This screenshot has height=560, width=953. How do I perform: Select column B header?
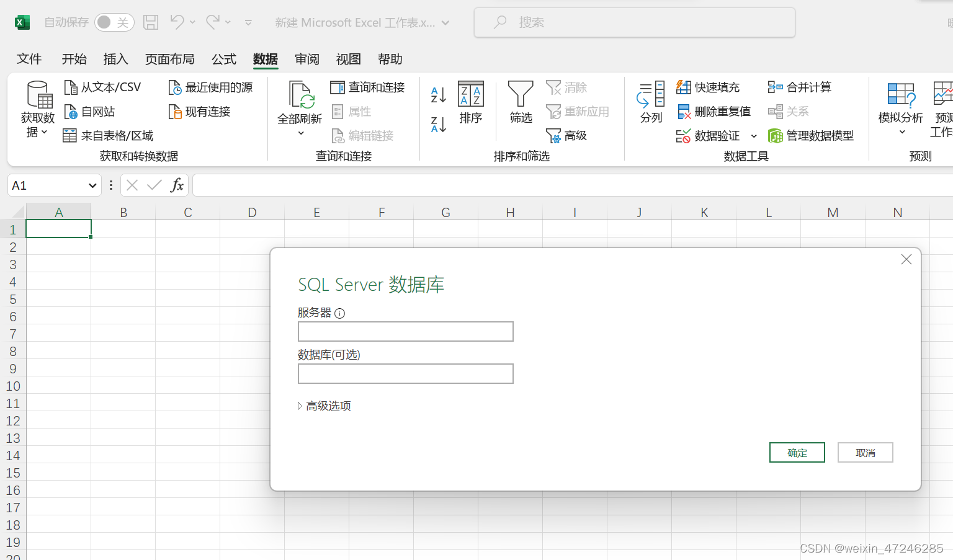(123, 213)
